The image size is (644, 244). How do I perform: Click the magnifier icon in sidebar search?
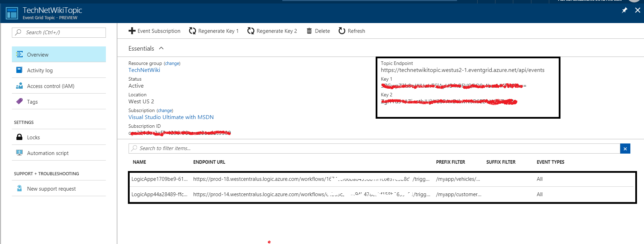18,32
